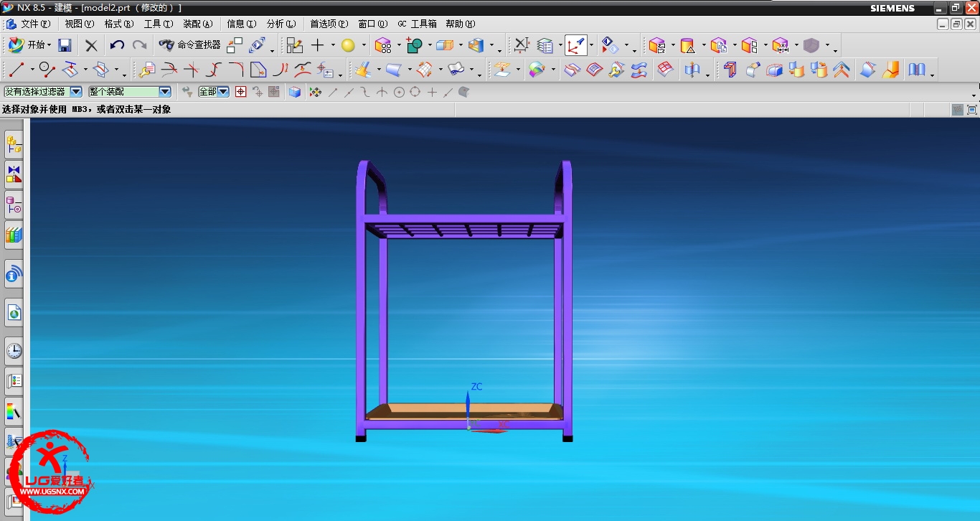The image size is (980, 521).
Task: Open the 帮助(H) menu
Action: (x=460, y=24)
